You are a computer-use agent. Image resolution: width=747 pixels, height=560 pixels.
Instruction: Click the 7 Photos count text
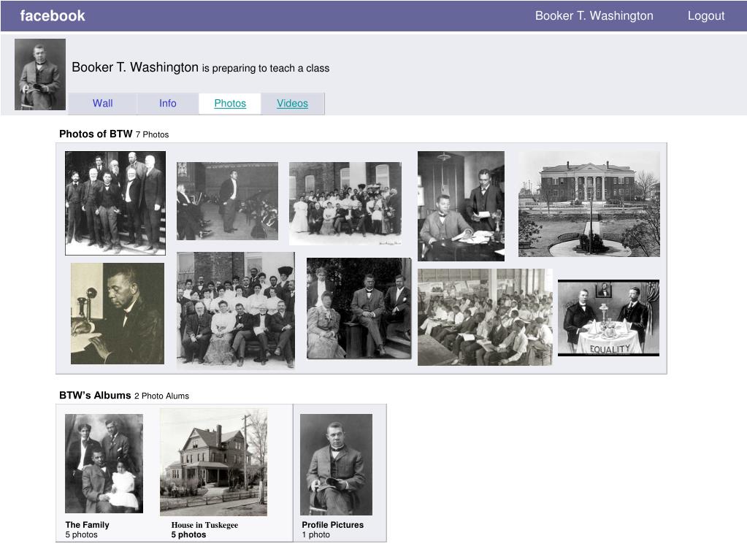[152, 135]
